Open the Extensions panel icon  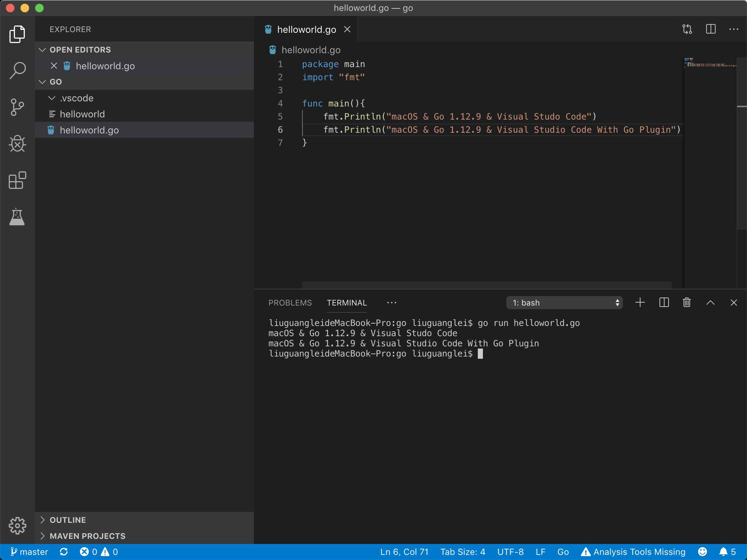click(18, 180)
